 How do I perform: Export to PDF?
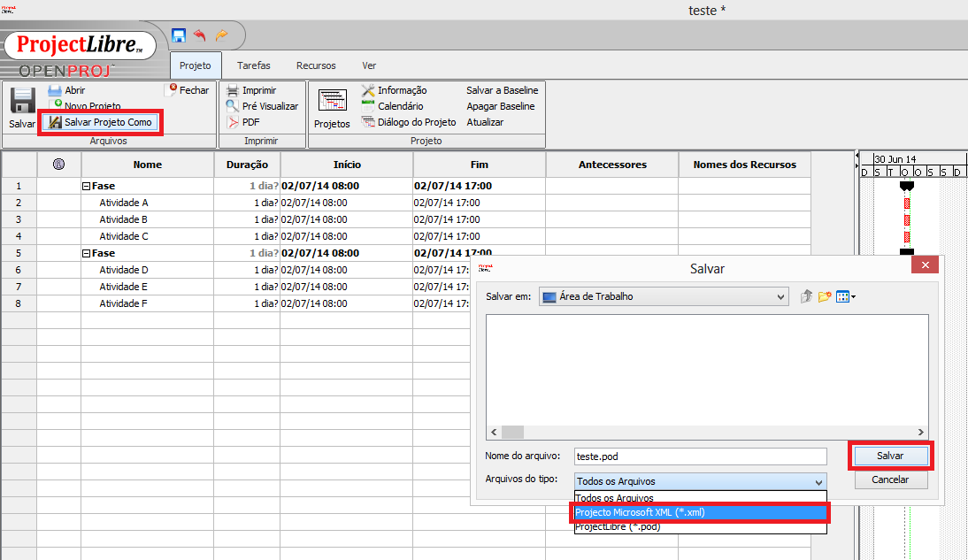[243, 122]
